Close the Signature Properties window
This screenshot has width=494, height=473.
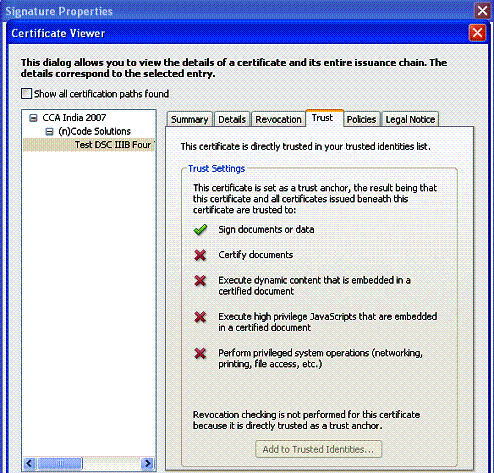coord(482,11)
